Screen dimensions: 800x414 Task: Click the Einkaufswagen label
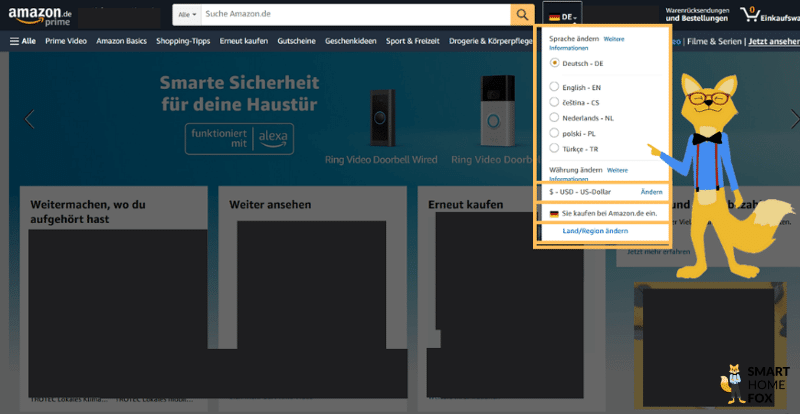pos(780,18)
